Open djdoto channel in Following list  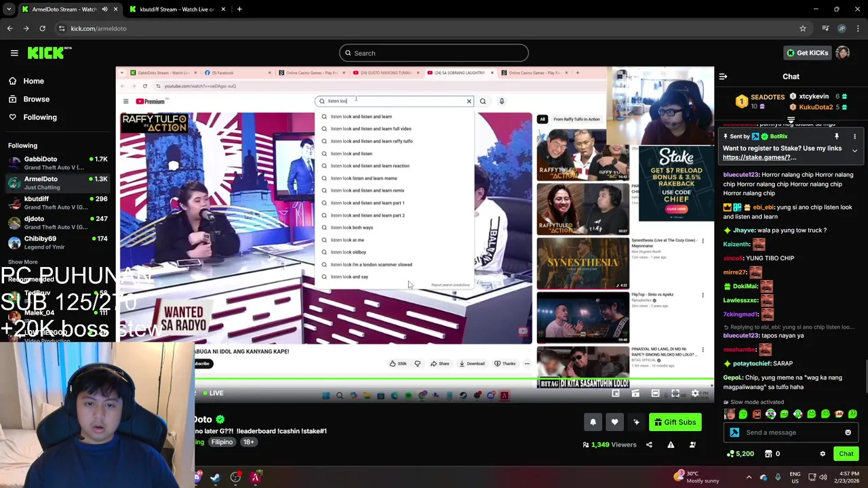pyautogui.click(x=57, y=222)
